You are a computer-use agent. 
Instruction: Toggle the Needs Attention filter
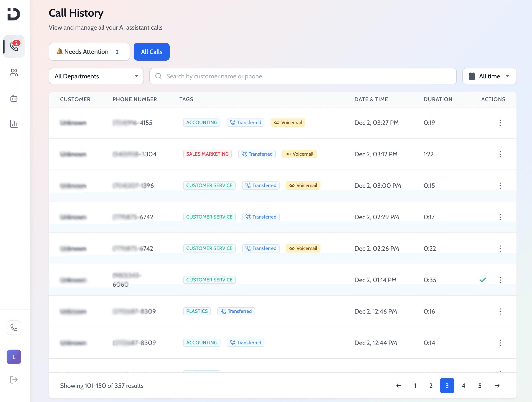point(89,52)
